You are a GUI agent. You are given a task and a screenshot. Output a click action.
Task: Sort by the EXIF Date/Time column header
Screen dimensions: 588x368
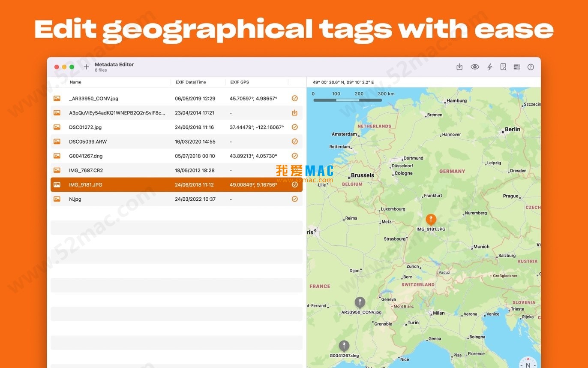pos(191,82)
